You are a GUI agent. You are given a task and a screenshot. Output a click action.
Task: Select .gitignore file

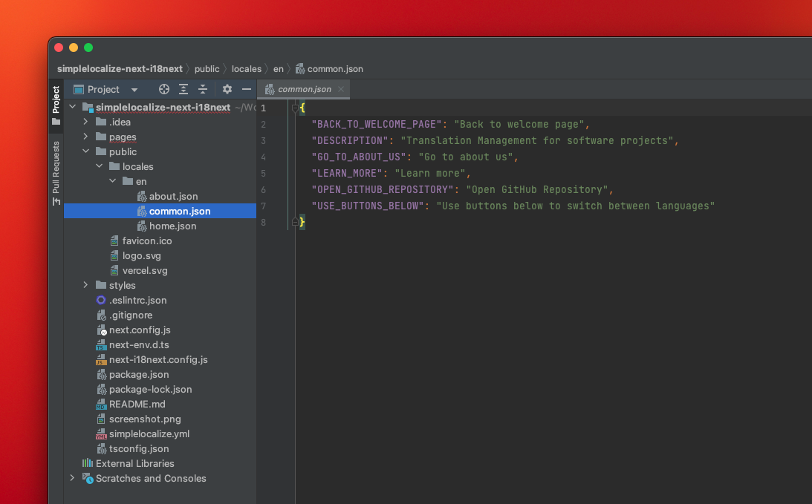(x=131, y=315)
